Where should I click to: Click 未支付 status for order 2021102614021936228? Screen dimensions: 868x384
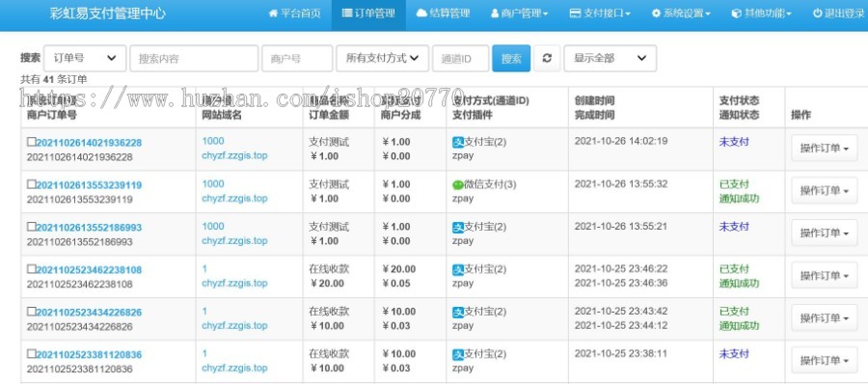(x=734, y=142)
